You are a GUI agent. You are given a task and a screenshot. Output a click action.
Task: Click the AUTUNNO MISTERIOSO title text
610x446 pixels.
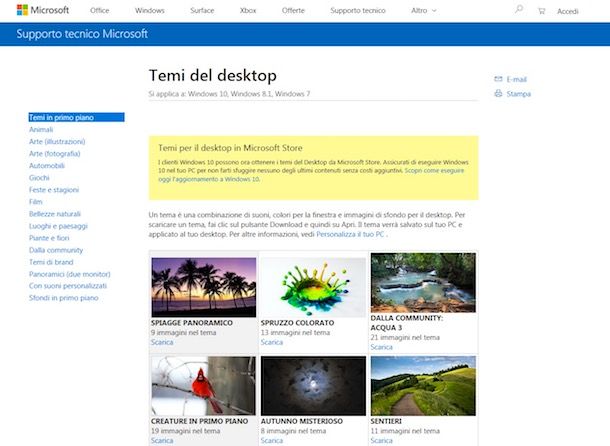click(302, 421)
